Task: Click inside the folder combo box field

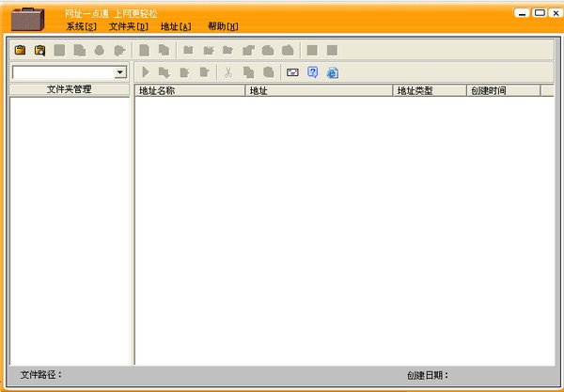Action: click(64, 72)
